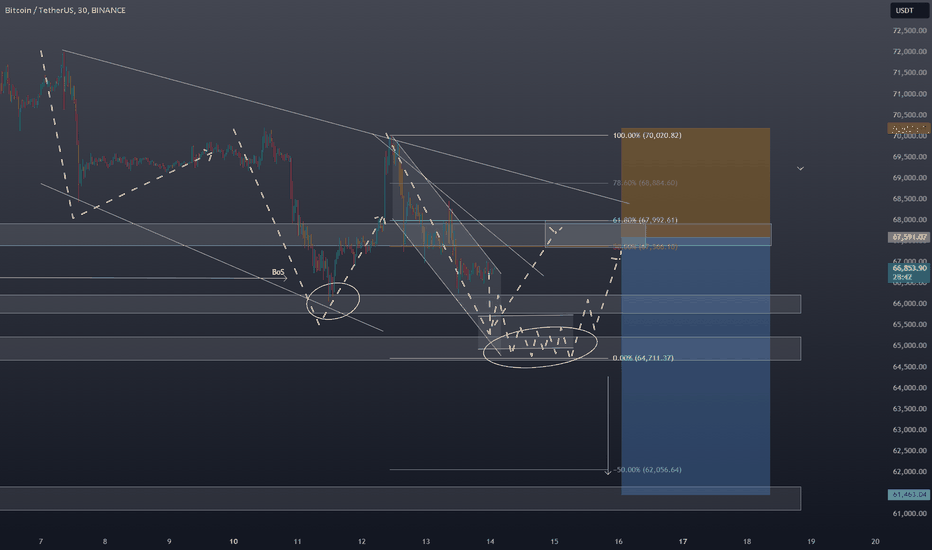Image resolution: width=932 pixels, height=550 pixels.
Task: Click date 20 on the time axis
Action: pos(875,542)
